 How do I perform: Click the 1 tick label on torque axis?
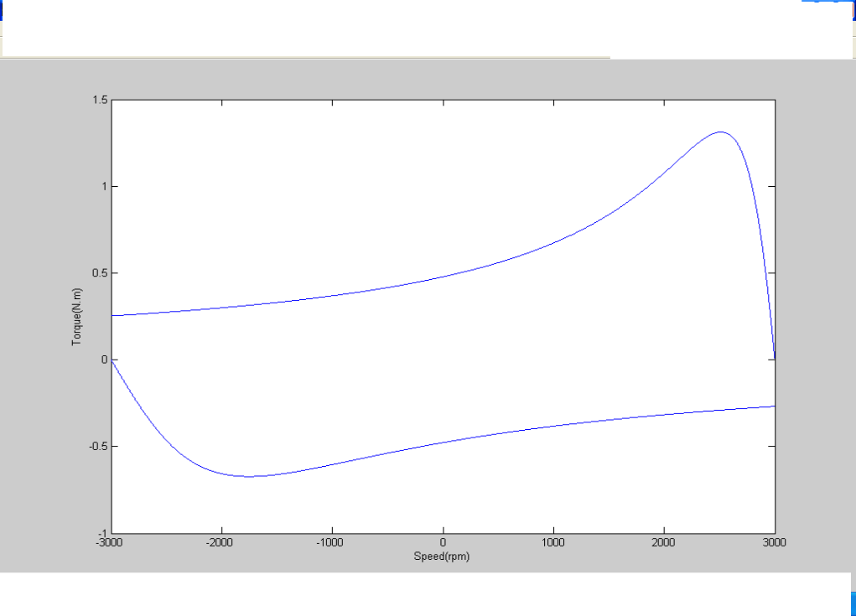click(x=104, y=187)
